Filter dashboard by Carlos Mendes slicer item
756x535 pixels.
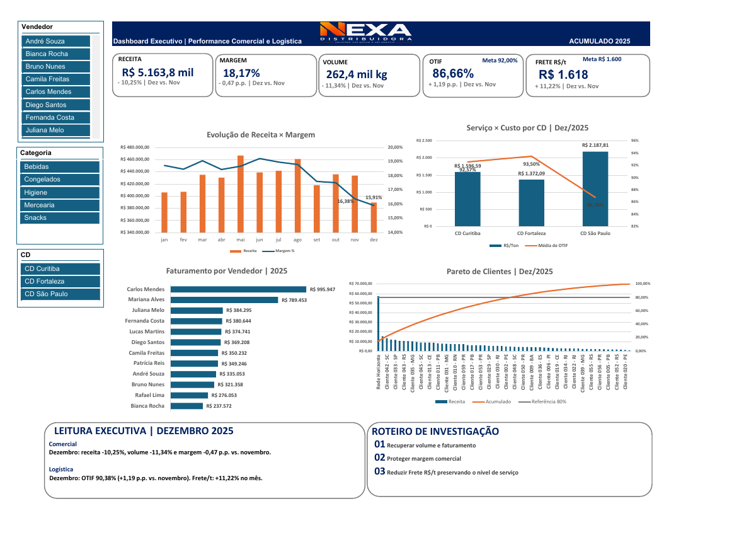[x=56, y=92]
